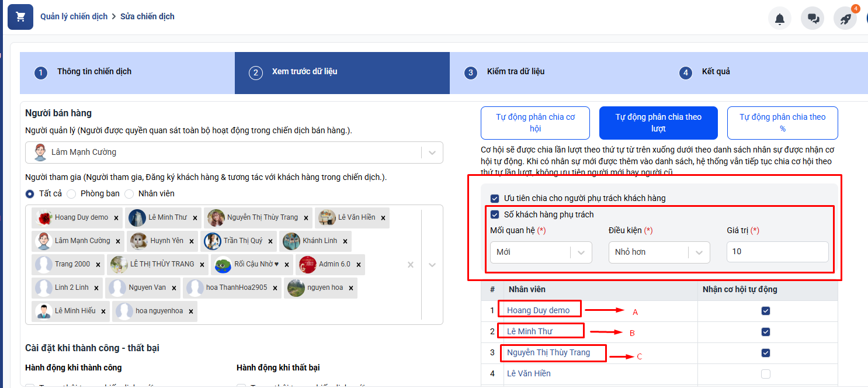Open the notifications bell

(x=779, y=19)
